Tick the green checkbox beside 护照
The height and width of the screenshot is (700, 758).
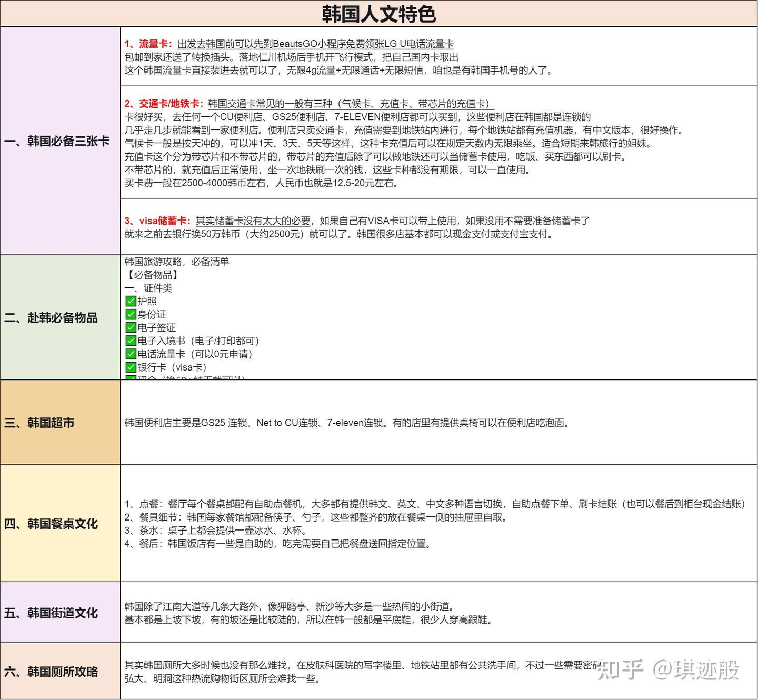click(131, 301)
